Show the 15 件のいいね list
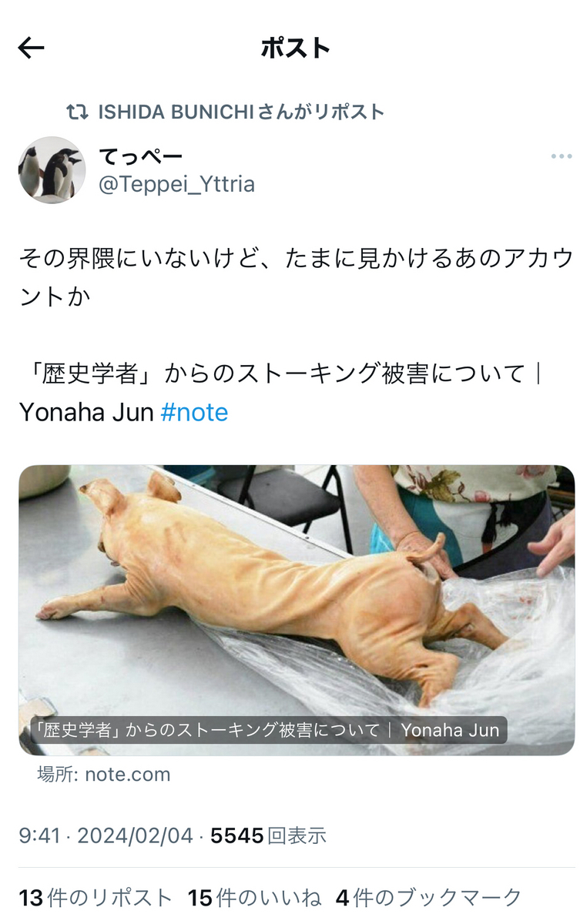The height and width of the screenshot is (924, 580). 254,897
